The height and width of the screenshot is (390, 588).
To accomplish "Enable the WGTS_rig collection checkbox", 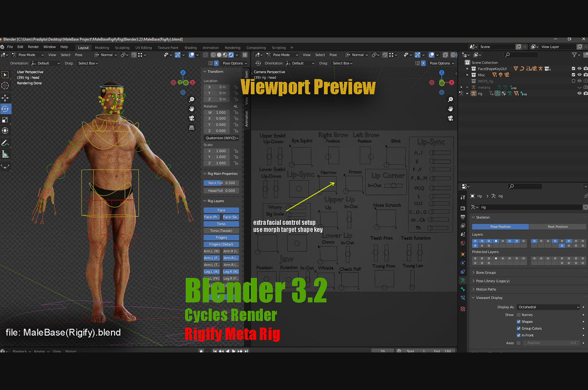I will pos(573,81).
